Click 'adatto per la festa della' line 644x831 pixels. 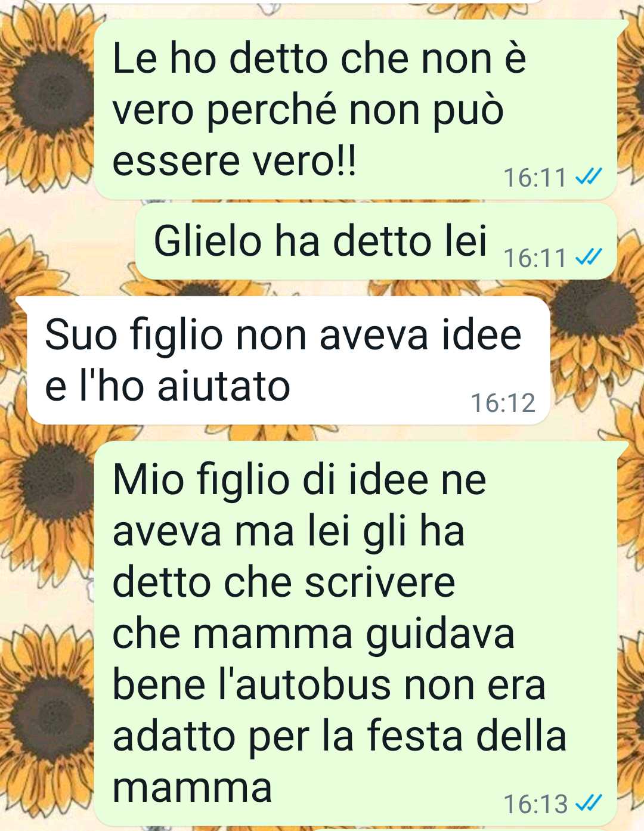tap(339, 736)
